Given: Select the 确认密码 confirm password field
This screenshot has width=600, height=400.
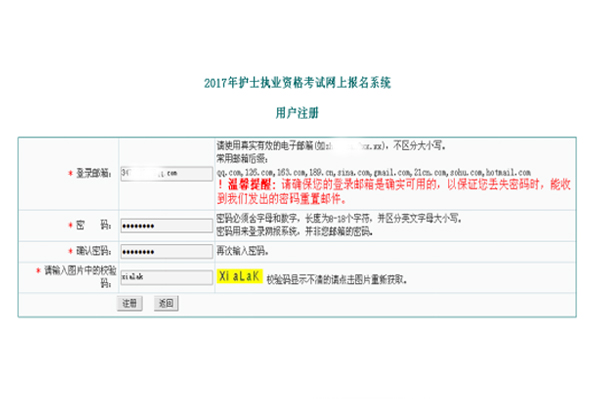Looking at the screenshot, I should point(165,250).
